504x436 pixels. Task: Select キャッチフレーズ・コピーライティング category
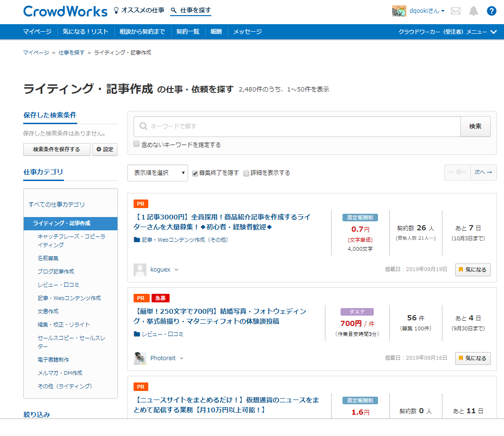click(x=72, y=240)
